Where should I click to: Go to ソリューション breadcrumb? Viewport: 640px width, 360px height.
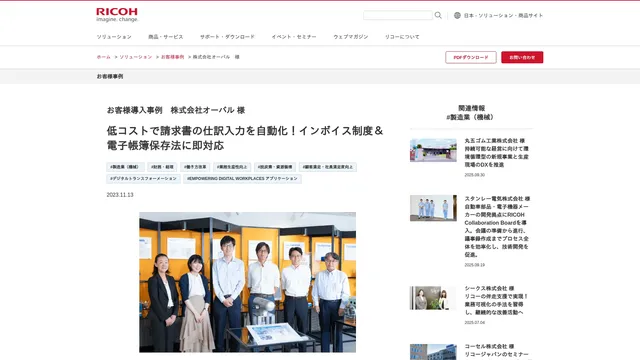[x=136, y=57]
